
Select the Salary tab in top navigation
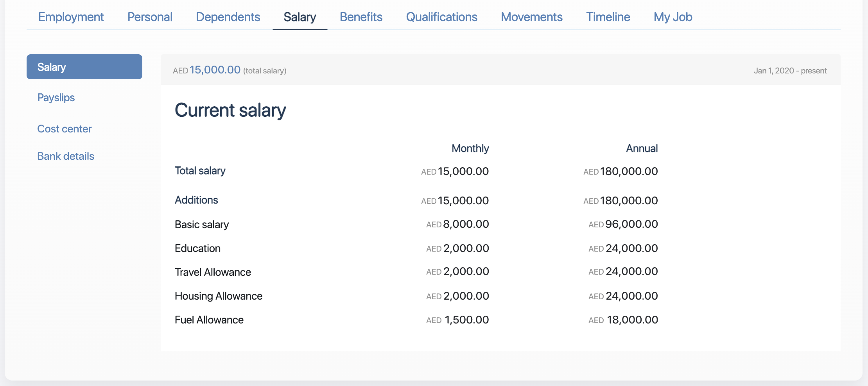299,17
